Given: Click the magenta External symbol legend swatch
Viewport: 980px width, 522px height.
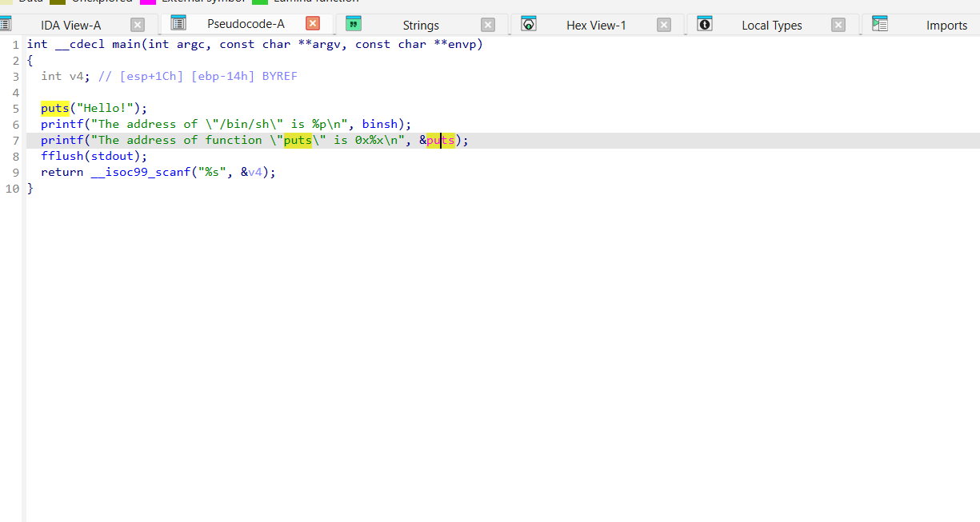Looking at the screenshot, I should tap(148, 2).
